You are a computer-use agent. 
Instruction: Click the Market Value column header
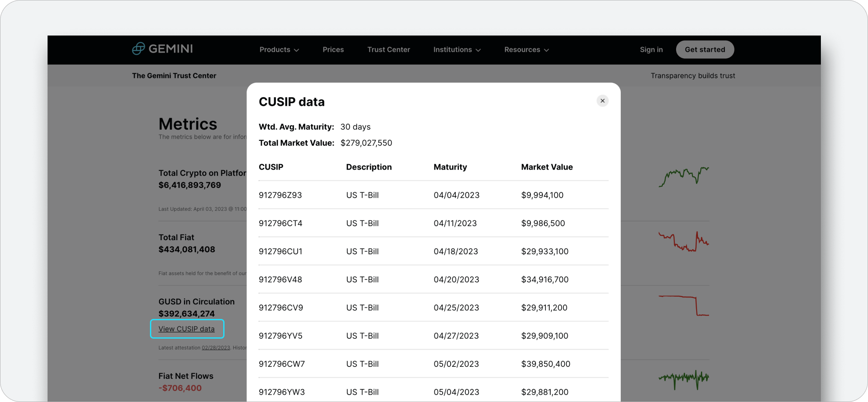tap(547, 167)
